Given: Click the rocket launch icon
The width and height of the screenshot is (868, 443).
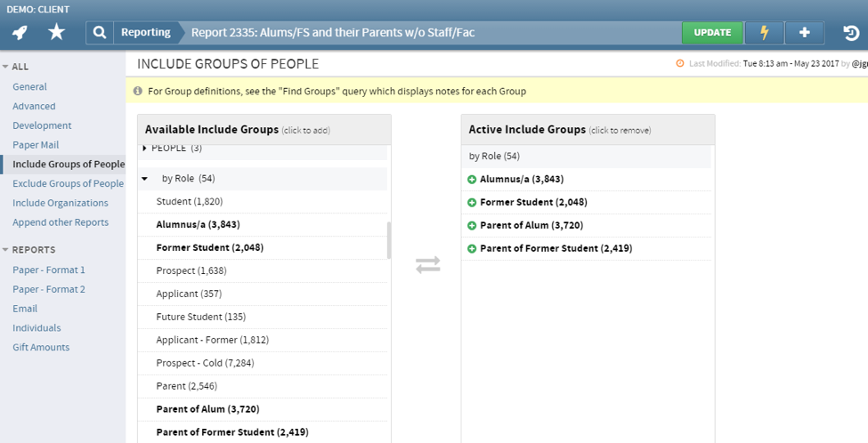Looking at the screenshot, I should (x=20, y=33).
